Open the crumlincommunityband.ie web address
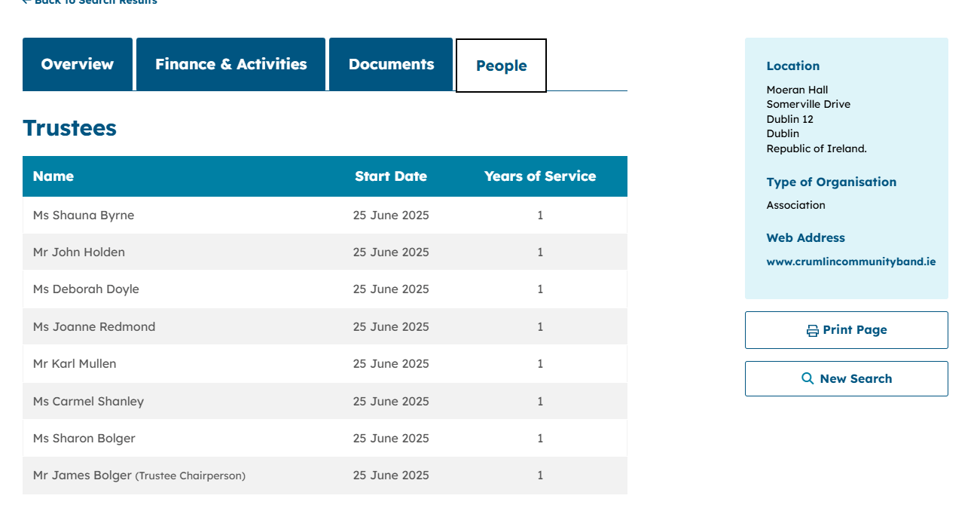The image size is (980, 517). tap(850, 262)
